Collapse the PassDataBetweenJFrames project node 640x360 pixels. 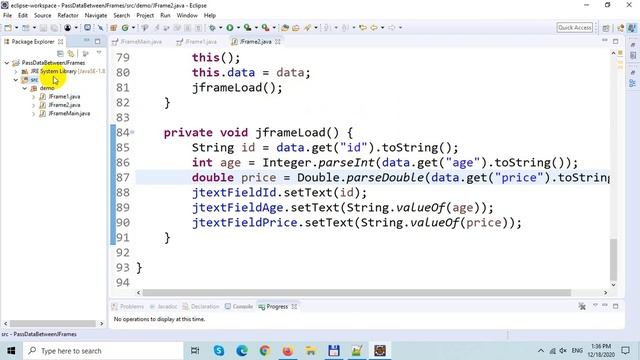pyautogui.click(x=7, y=63)
